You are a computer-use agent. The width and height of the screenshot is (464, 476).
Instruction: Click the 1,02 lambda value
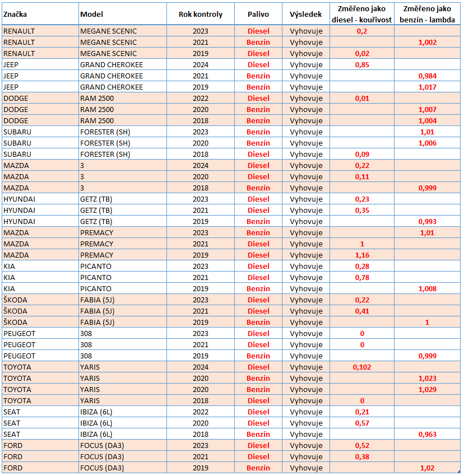click(x=427, y=468)
